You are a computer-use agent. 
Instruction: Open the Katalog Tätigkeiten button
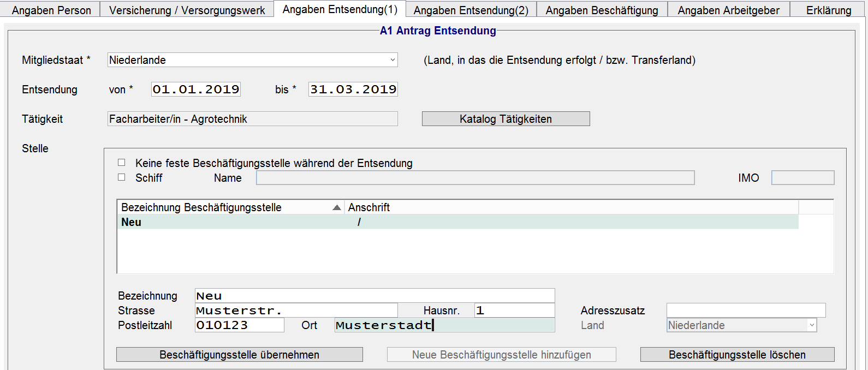point(506,119)
